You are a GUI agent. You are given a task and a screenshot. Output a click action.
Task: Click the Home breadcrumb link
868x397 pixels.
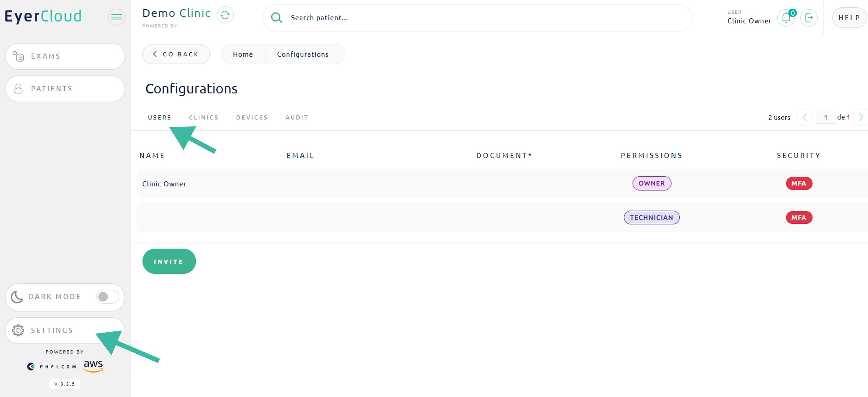click(243, 54)
